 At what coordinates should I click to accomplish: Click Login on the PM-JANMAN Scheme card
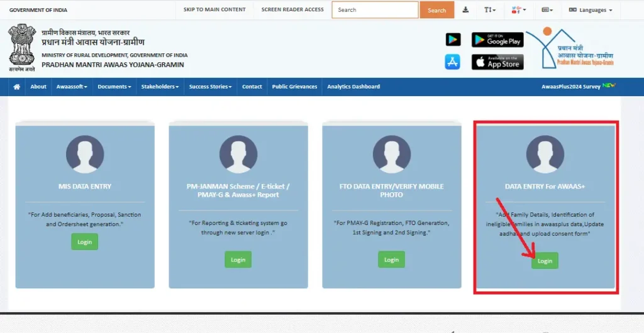tap(238, 259)
